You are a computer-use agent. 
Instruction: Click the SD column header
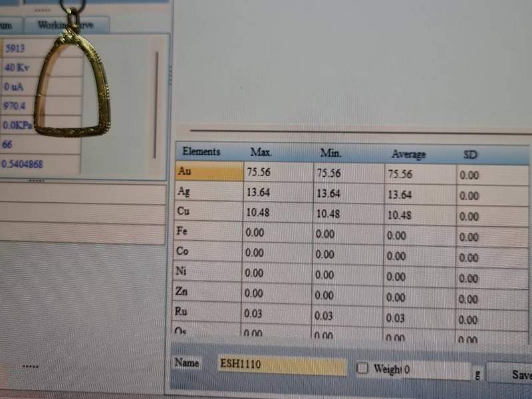click(x=470, y=155)
